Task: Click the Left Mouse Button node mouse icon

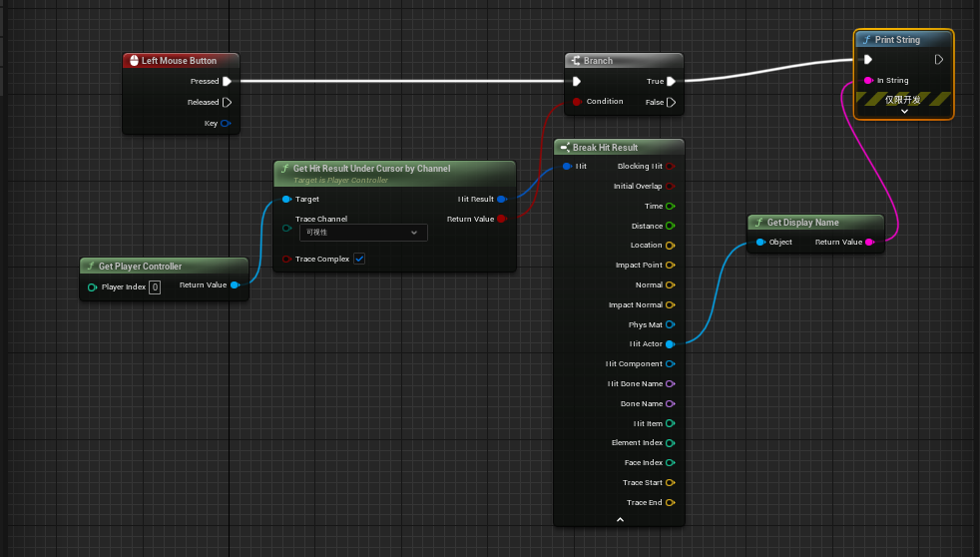Action: coord(134,61)
